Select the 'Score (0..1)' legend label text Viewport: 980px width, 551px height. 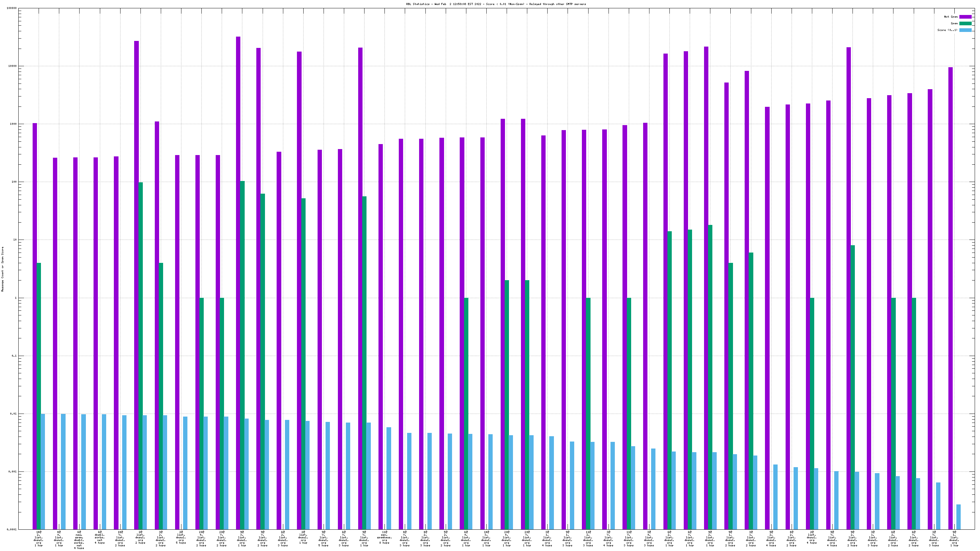tap(947, 30)
